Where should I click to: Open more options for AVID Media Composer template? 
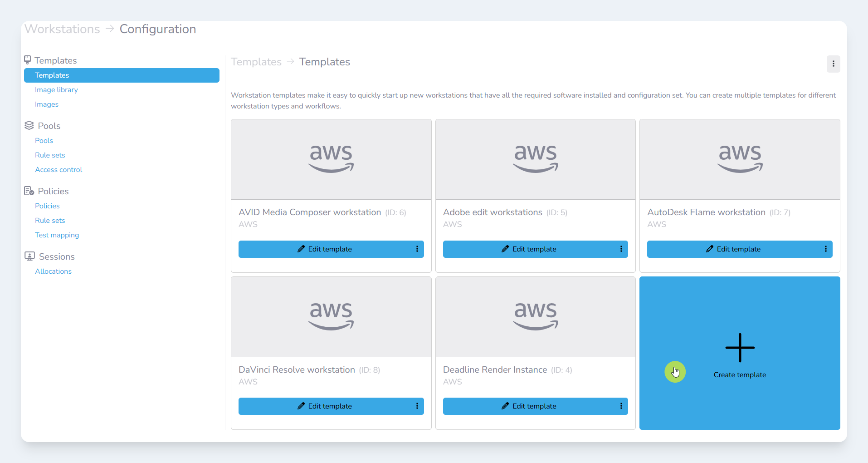(x=417, y=249)
